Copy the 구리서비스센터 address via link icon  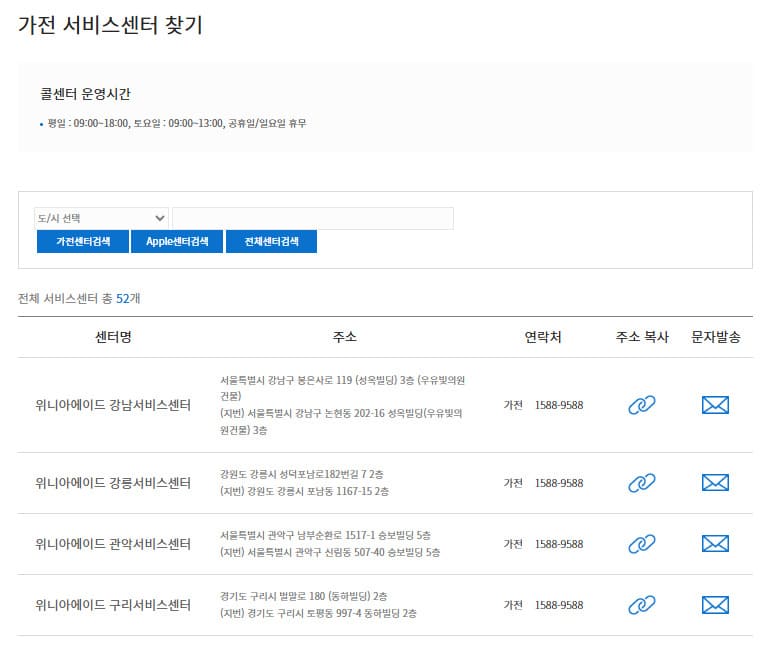(641, 605)
